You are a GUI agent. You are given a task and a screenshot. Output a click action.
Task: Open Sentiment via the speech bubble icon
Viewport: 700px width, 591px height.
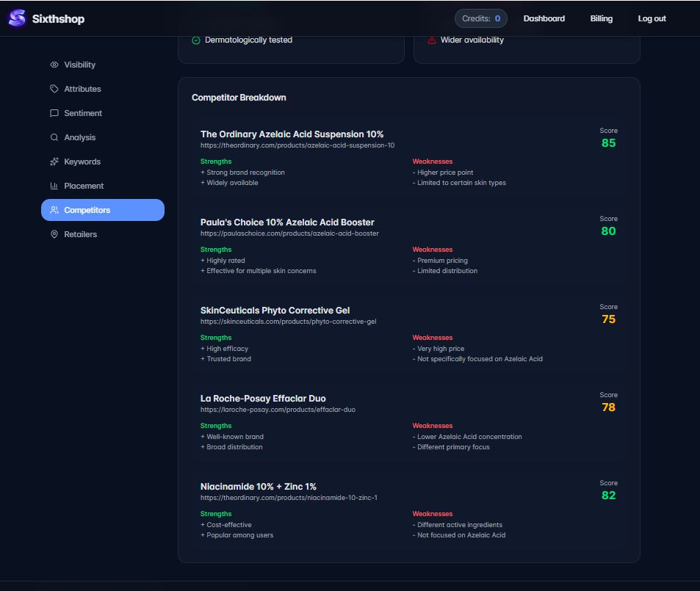tap(54, 113)
